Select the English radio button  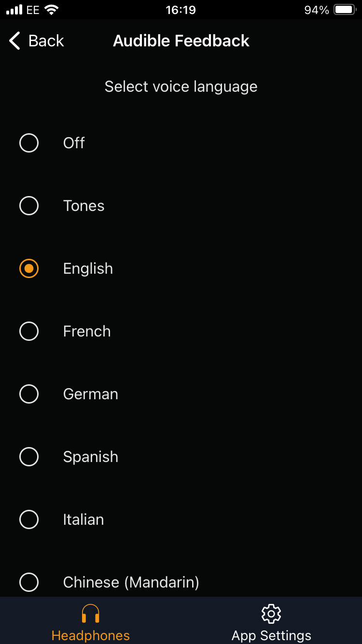[x=29, y=268]
